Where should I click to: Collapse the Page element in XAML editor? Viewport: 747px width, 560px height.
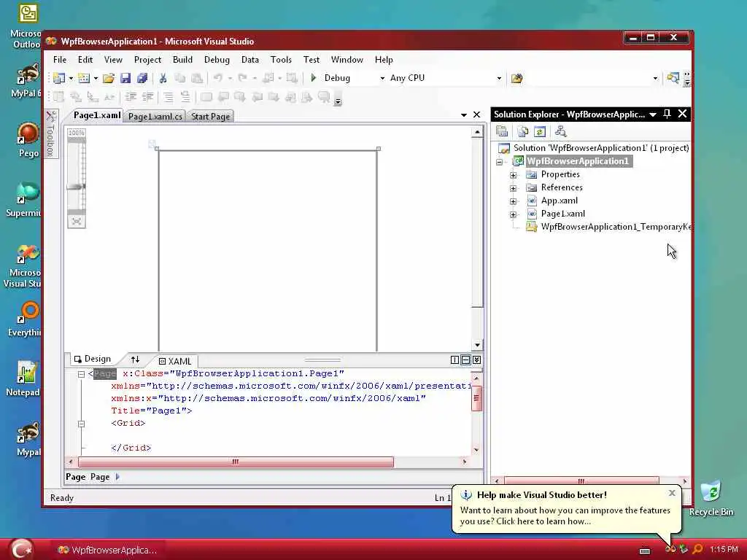[82, 374]
